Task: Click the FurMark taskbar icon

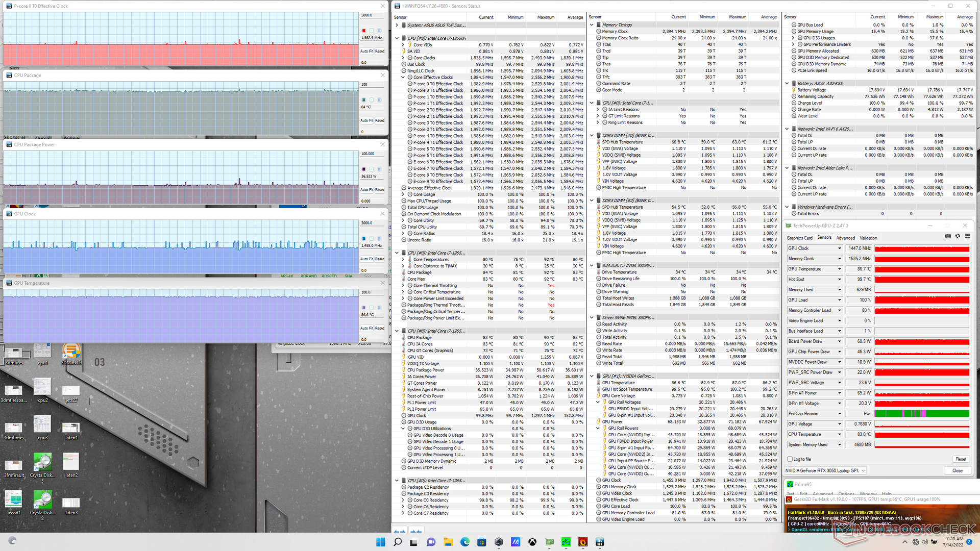Action: click(583, 542)
